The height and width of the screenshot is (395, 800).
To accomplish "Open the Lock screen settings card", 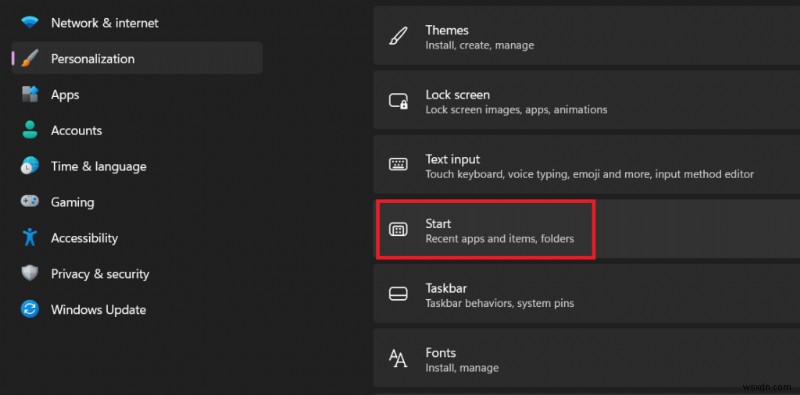I will pos(587,100).
